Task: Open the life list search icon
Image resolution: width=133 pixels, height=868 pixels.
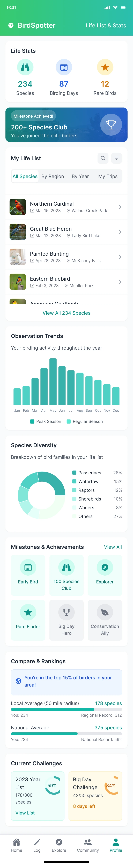Action: pos(103,158)
